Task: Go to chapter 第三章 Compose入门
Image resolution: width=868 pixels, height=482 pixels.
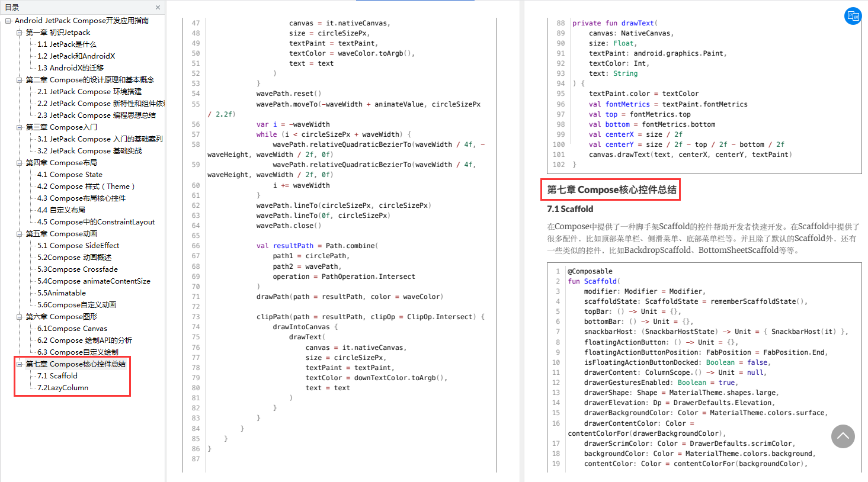Action: point(62,127)
